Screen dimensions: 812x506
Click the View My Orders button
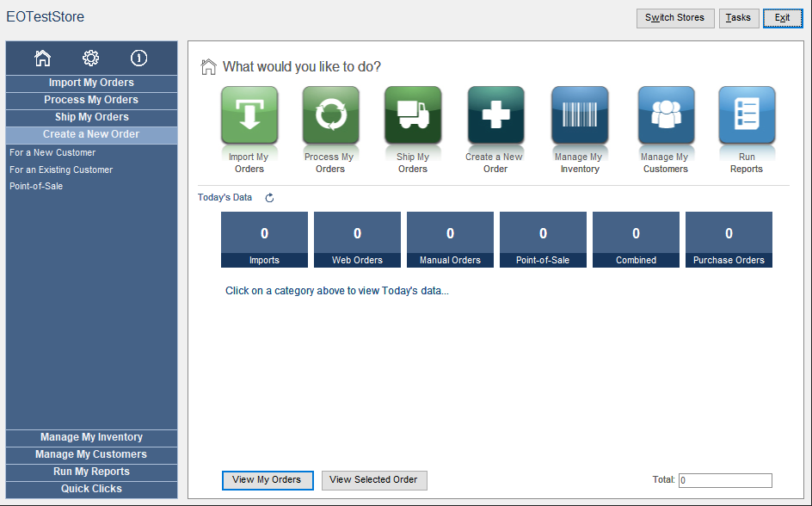tap(268, 480)
